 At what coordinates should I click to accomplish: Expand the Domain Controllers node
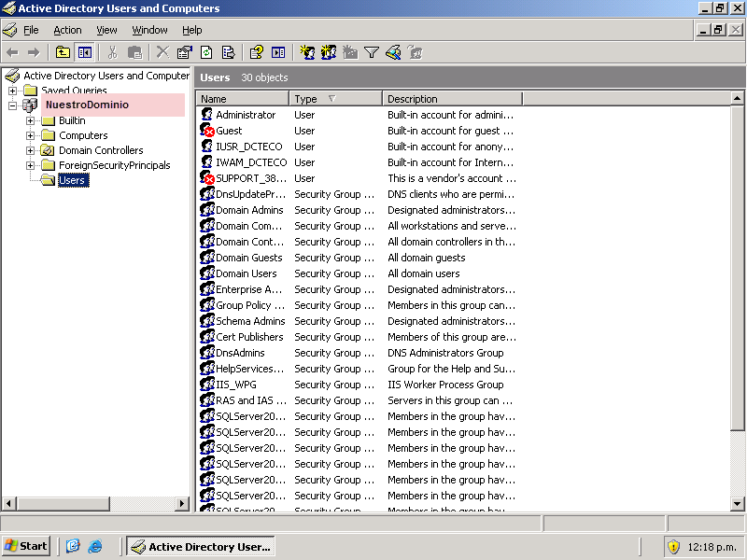click(31, 150)
